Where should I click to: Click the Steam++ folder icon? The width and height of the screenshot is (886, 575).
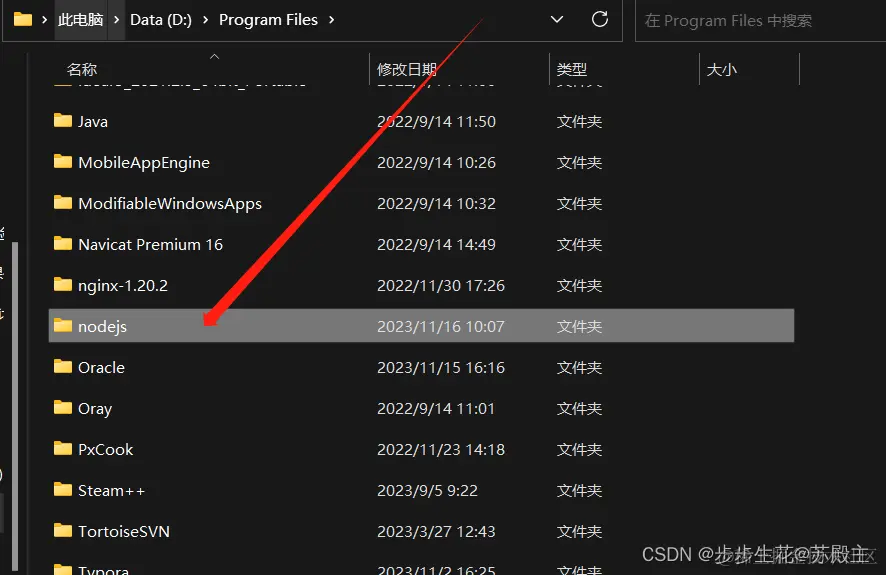click(x=63, y=489)
